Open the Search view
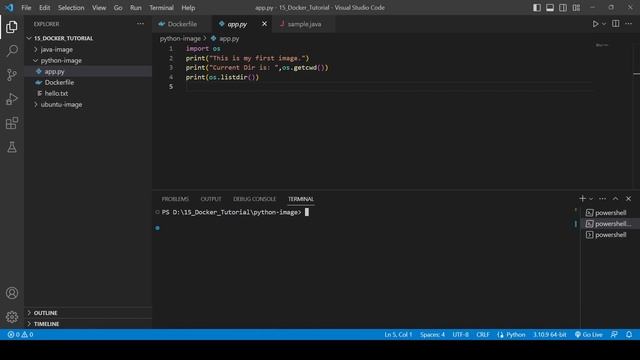This screenshot has width=640, height=360. [x=12, y=51]
